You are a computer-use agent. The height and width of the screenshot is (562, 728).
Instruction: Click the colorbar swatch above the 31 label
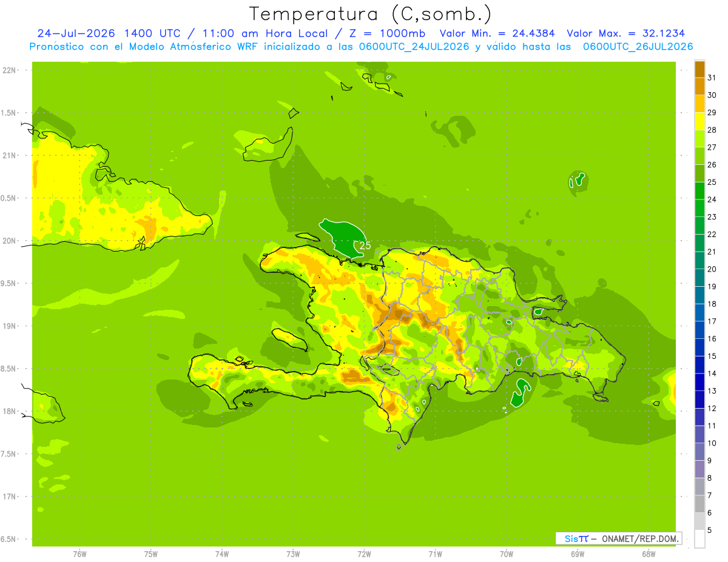(x=699, y=69)
